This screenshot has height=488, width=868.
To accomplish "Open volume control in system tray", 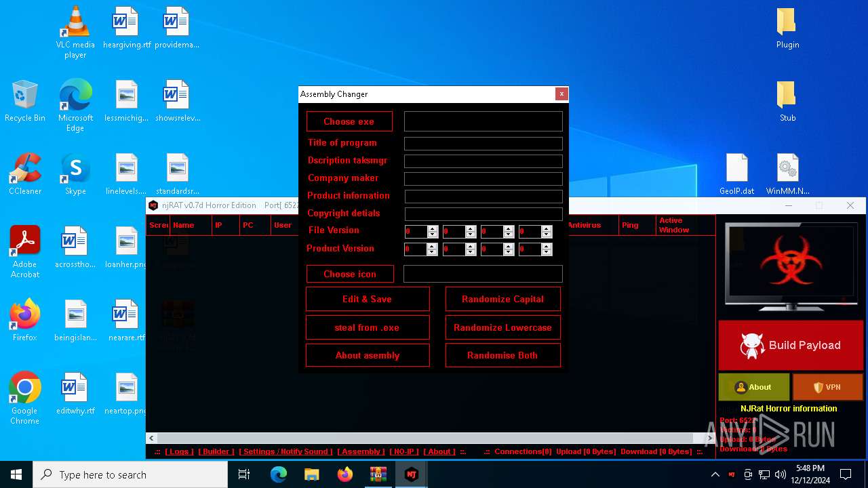I will 781,474.
